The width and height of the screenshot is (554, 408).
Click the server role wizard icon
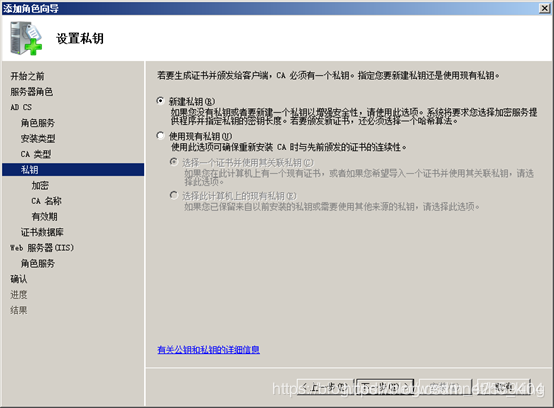pos(25,38)
